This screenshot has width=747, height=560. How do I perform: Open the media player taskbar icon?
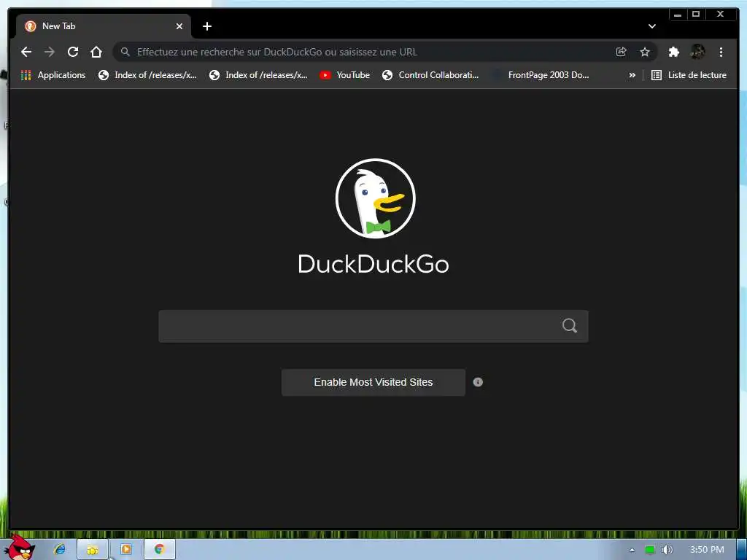click(125, 550)
